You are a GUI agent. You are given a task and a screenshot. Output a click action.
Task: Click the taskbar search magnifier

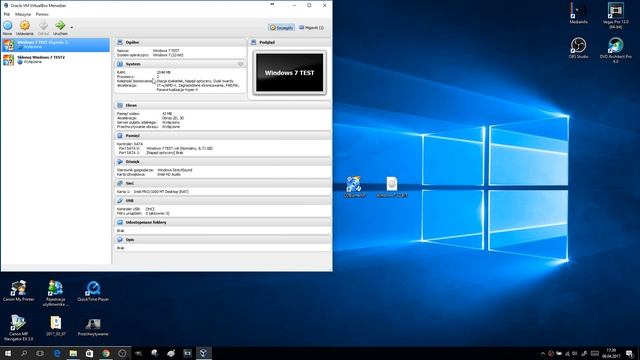click(24, 353)
